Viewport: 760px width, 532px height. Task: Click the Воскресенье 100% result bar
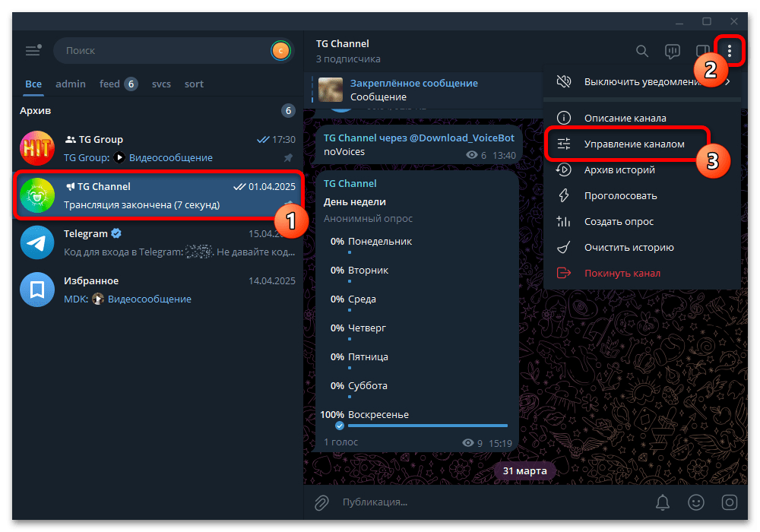428,426
